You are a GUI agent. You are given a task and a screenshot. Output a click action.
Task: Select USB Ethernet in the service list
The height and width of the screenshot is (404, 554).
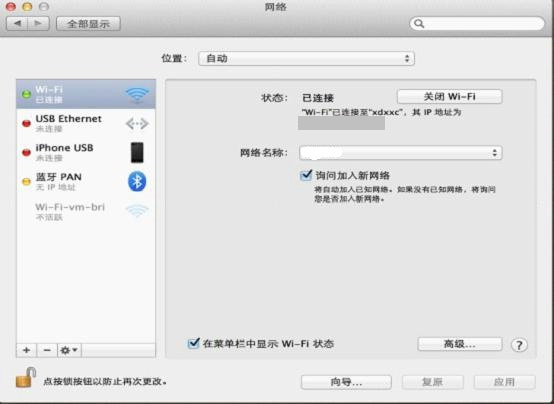pyautogui.click(x=86, y=123)
